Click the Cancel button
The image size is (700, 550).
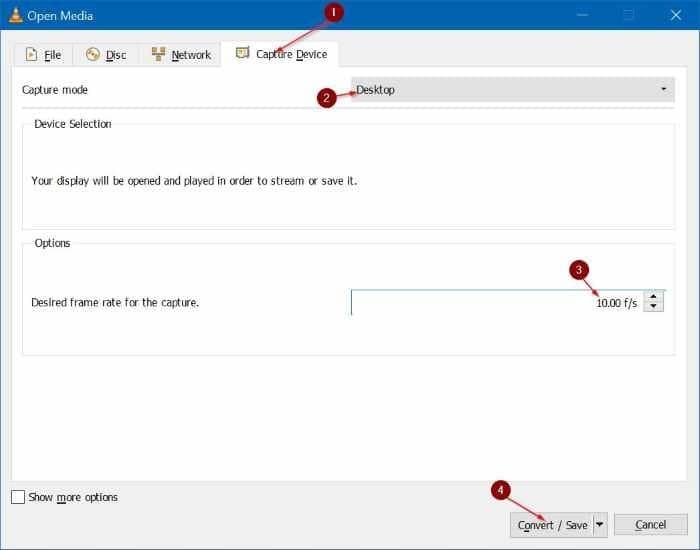pos(650,525)
